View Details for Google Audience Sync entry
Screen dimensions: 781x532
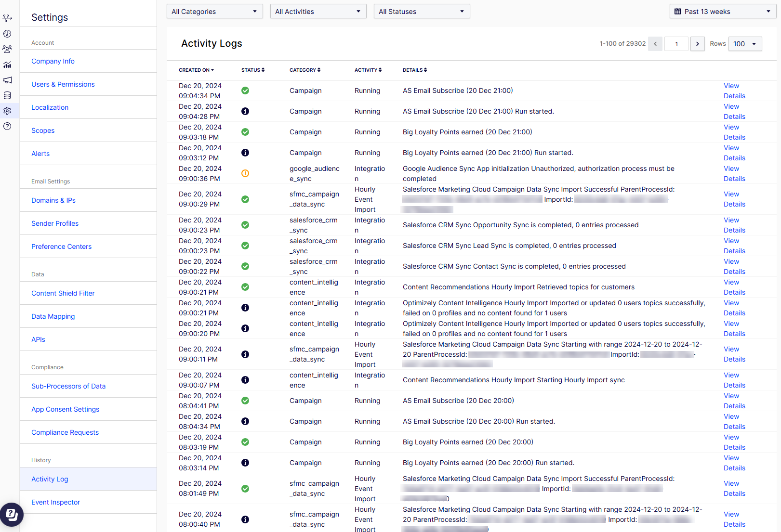tap(734, 174)
